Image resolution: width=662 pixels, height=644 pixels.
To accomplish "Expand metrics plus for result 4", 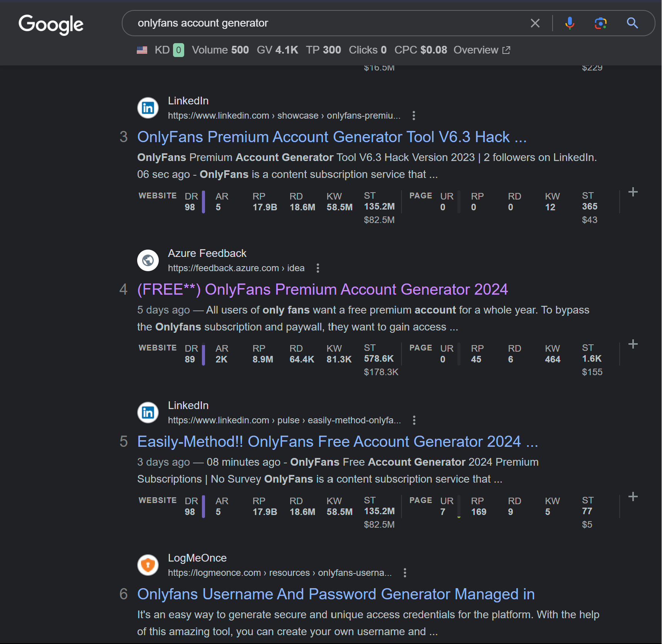I will coord(633,344).
